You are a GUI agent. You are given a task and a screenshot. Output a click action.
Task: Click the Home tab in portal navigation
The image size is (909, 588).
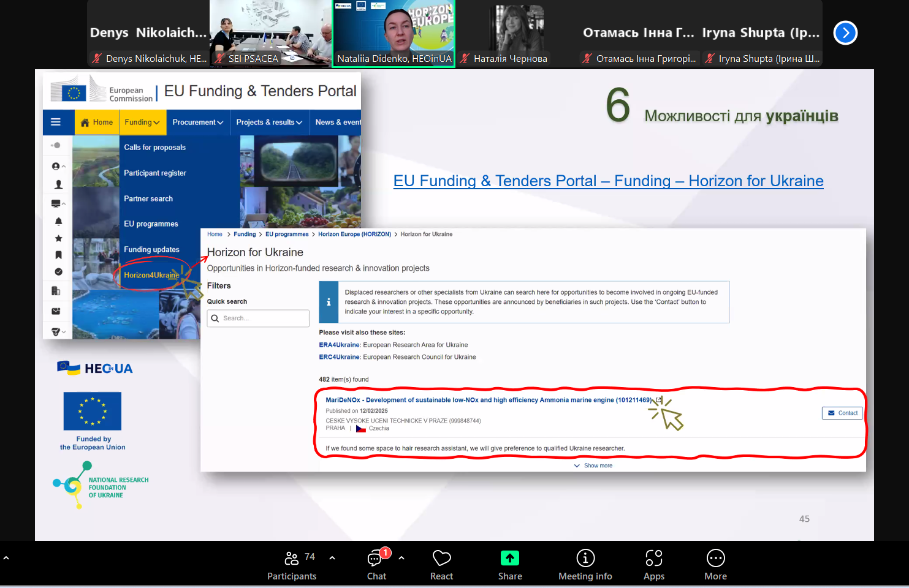[x=97, y=123]
